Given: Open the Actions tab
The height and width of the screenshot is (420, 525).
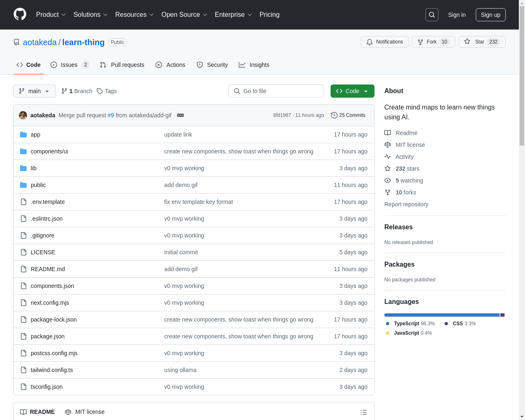Looking at the screenshot, I should click(x=171, y=65).
